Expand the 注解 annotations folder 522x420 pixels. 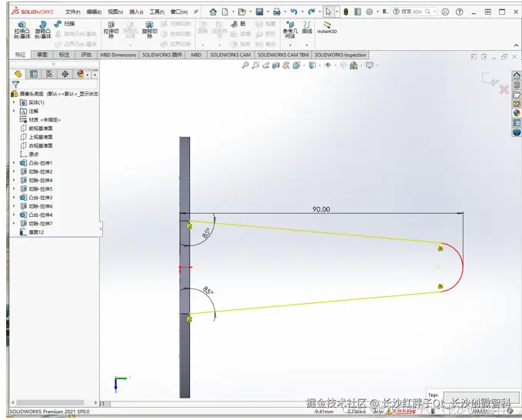(14, 111)
